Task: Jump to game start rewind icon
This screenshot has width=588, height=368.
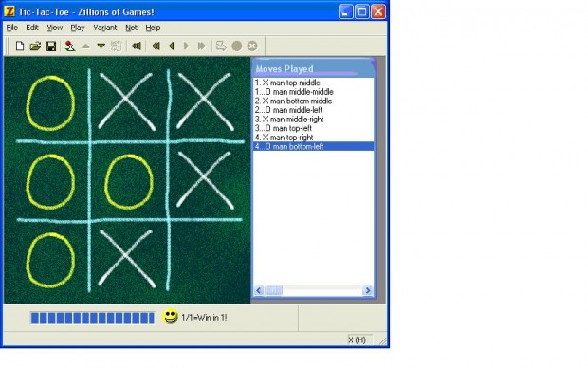Action: coord(136,46)
